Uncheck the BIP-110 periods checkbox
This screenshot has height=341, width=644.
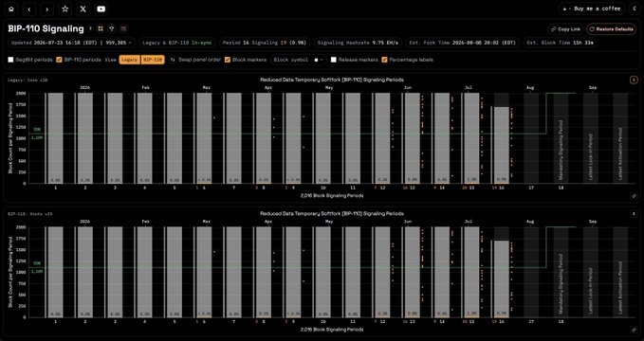(59, 60)
